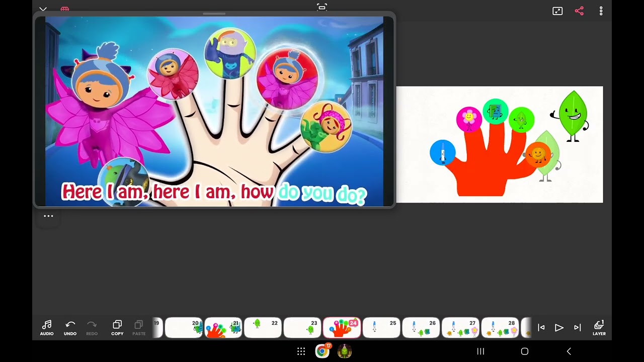The width and height of the screenshot is (644, 362).
Task: Open the Android app drawer
Action: pyautogui.click(x=301, y=351)
